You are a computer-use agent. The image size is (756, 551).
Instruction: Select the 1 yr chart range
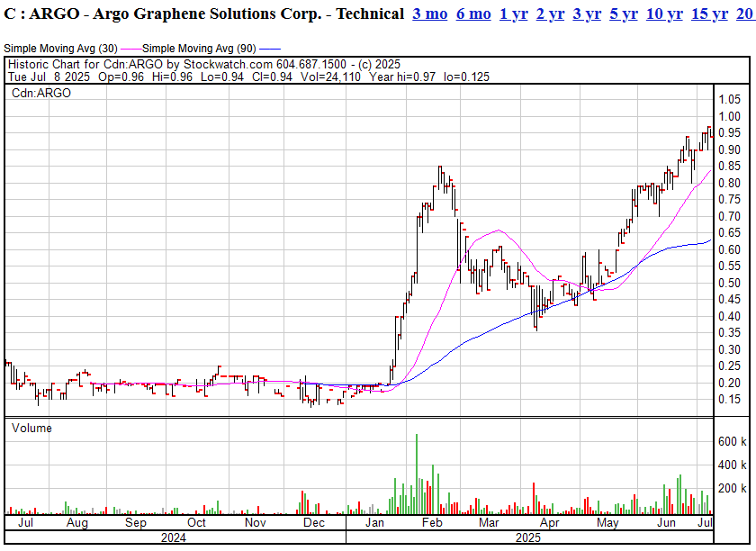point(514,14)
